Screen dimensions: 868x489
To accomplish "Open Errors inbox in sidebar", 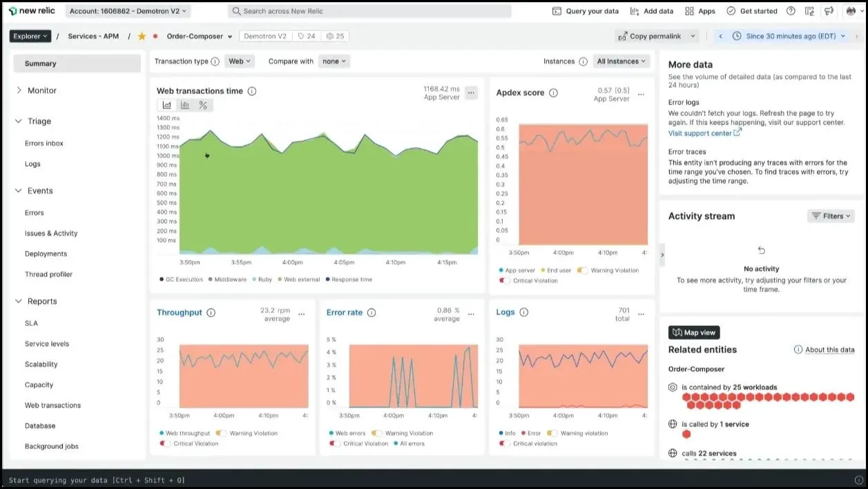I will (x=44, y=144).
